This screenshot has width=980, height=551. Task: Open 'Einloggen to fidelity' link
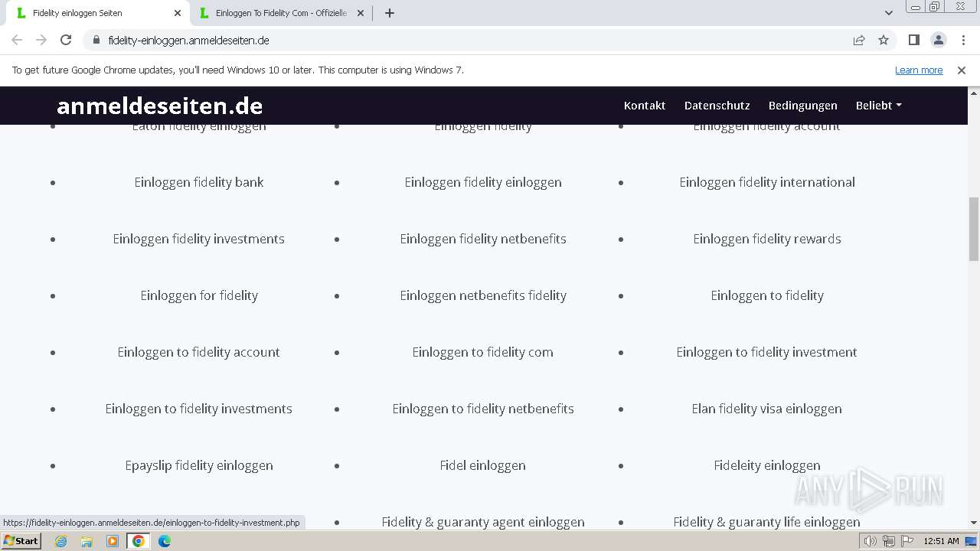point(767,295)
